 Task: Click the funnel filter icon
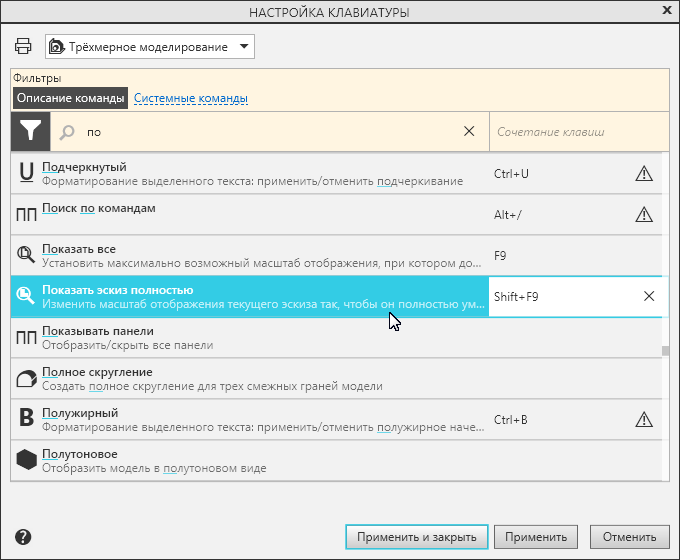point(31,131)
